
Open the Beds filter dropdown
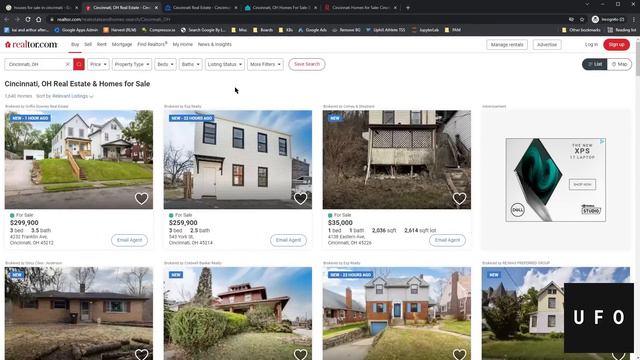pyautogui.click(x=165, y=64)
